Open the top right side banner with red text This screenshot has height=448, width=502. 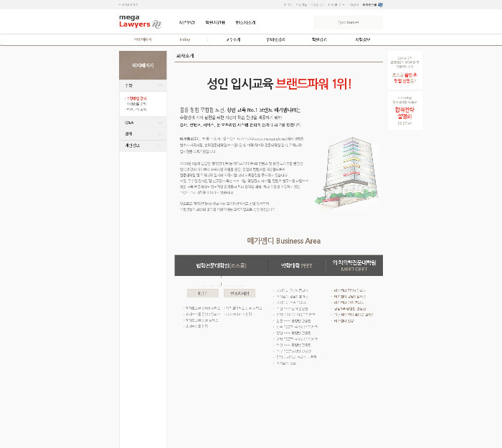(x=404, y=70)
